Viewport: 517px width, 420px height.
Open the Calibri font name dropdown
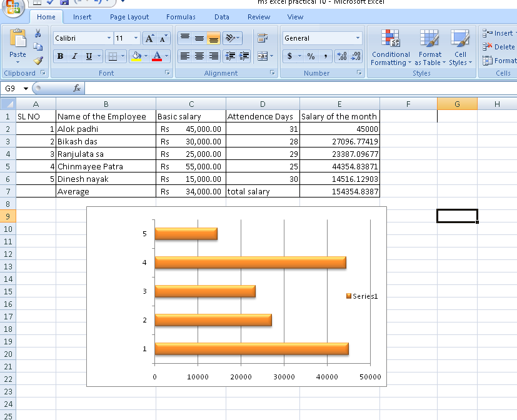109,38
